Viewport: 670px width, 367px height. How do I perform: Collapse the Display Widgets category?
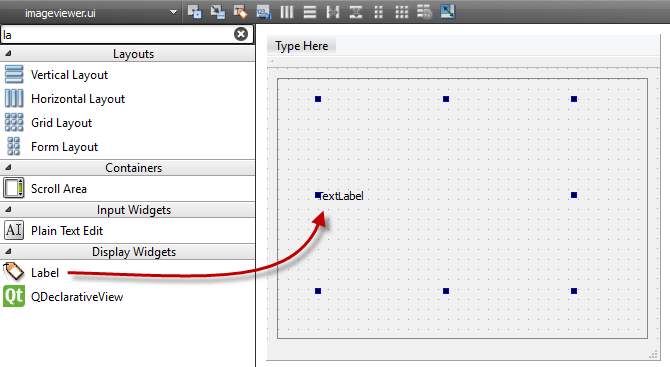click(x=8, y=252)
